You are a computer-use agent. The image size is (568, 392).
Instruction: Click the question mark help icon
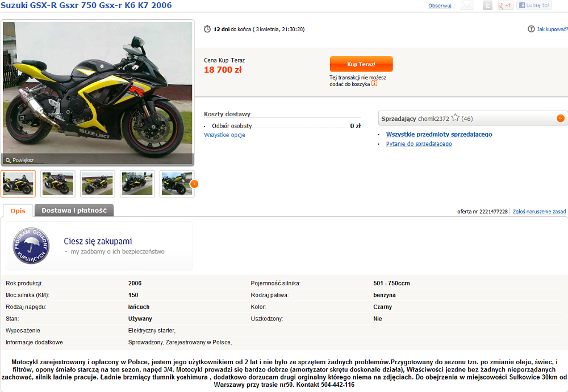(x=531, y=29)
